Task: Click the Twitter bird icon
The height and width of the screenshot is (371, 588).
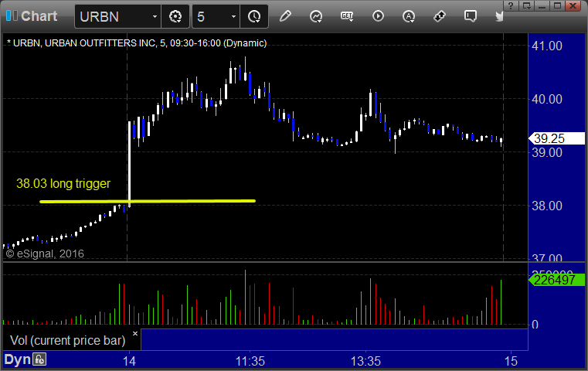Action: (499, 16)
